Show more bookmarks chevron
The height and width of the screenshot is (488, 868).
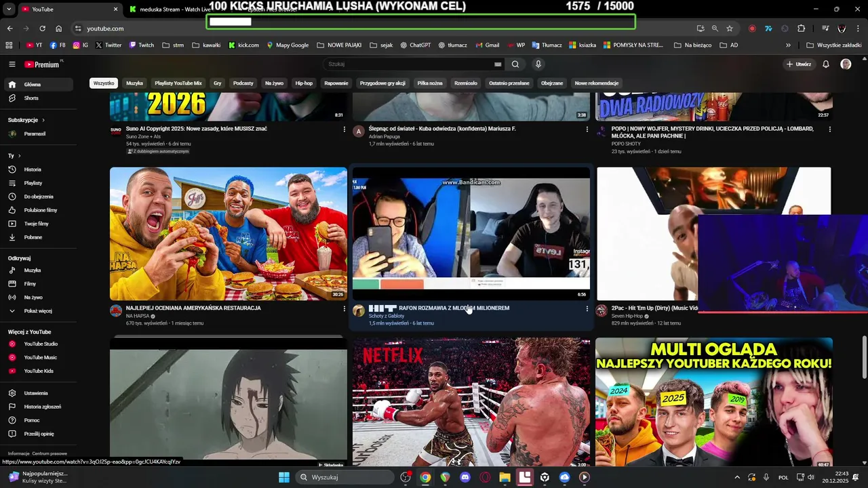pos(788,45)
